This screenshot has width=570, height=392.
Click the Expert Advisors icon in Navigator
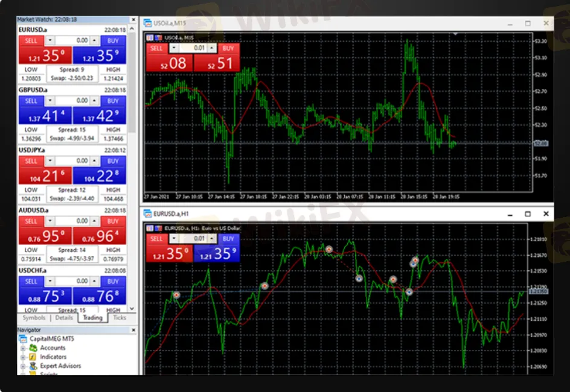pyautogui.click(x=33, y=366)
